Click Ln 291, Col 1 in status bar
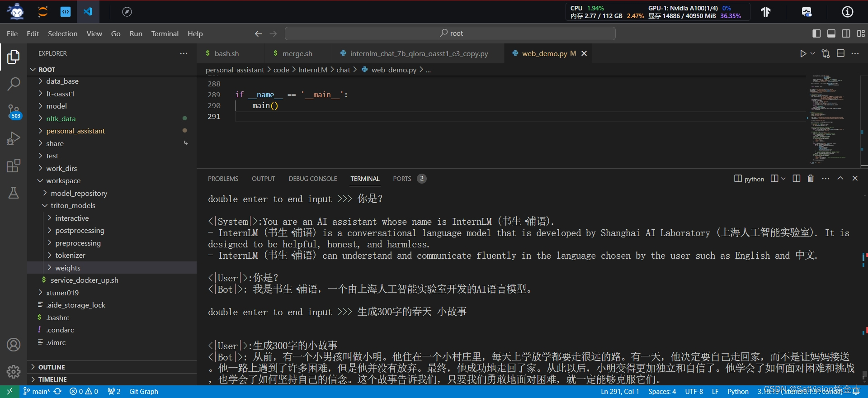Screen dimensions: 868x398 coord(620,391)
